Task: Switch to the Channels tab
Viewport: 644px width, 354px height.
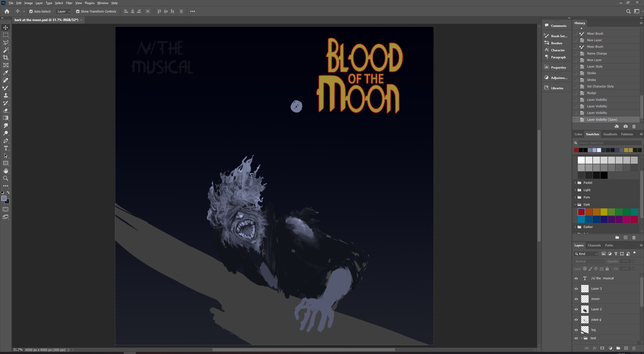Action: click(x=594, y=245)
